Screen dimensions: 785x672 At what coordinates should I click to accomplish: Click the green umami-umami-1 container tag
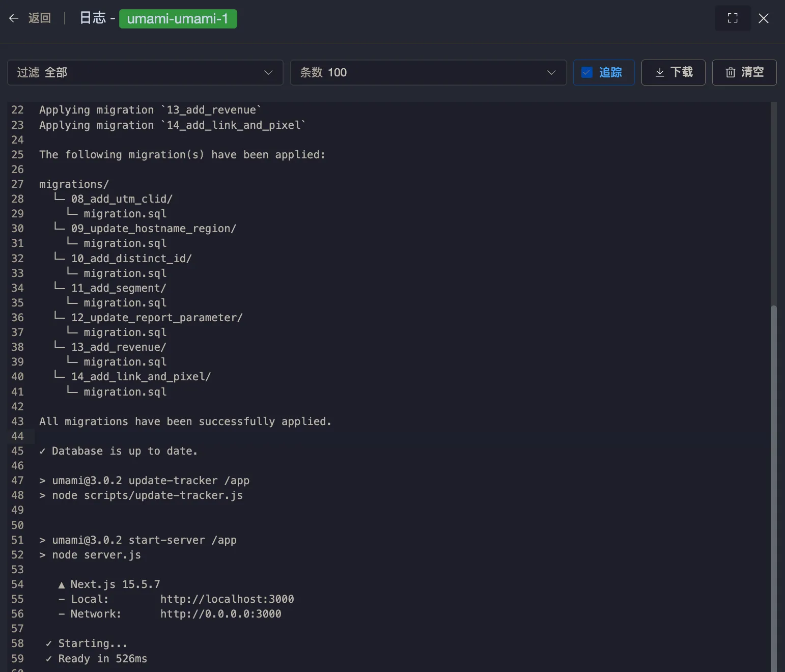(x=178, y=19)
